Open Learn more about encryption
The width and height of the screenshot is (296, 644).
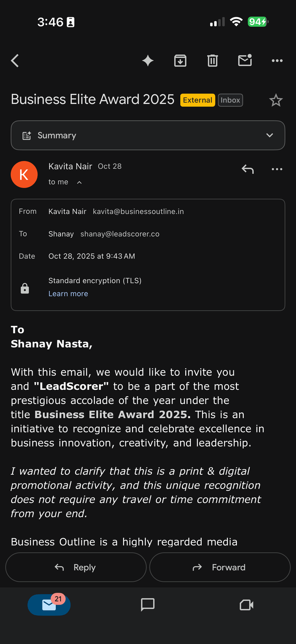[68, 294]
